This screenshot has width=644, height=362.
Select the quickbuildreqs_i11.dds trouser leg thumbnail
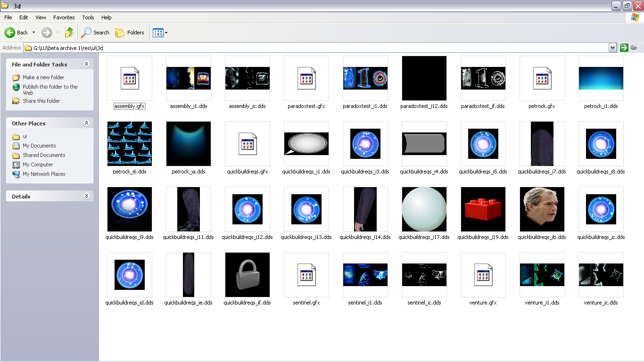189,209
